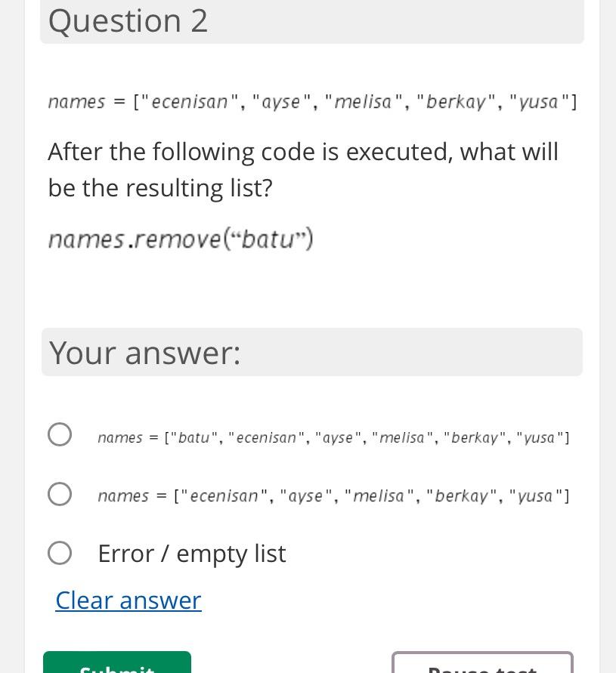Submit your answer to Question 2

pos(117,666)
